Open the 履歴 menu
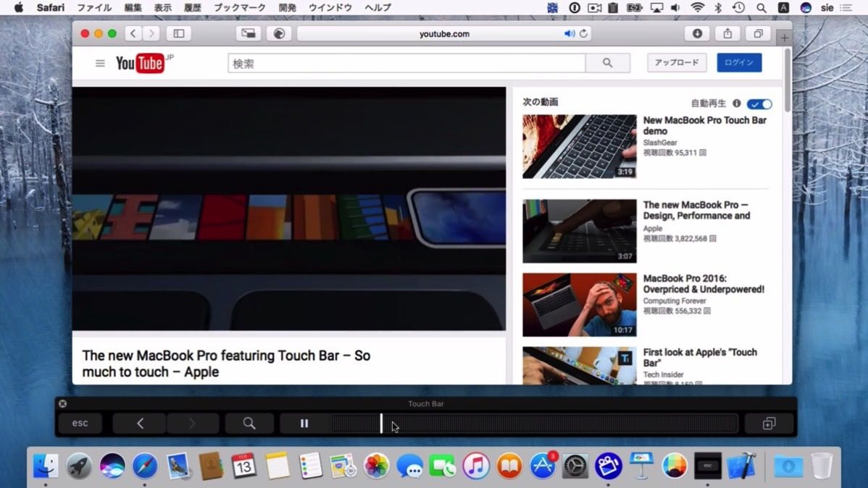The image size is (868, 488). point(193,8)
